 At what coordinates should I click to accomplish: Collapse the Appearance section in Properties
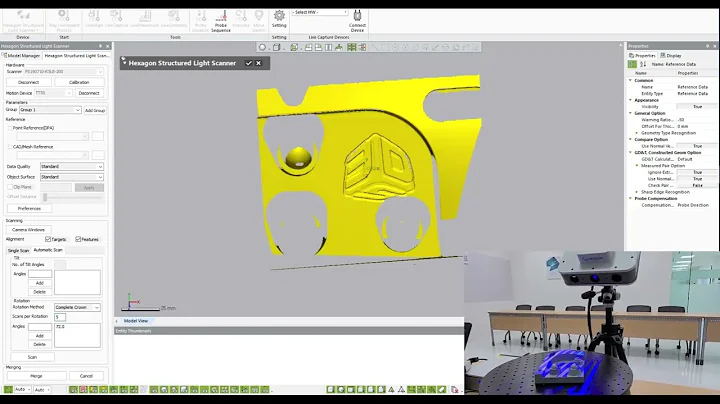(x=630, y=100)
